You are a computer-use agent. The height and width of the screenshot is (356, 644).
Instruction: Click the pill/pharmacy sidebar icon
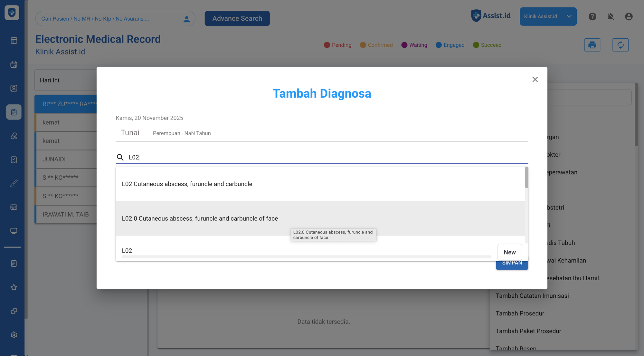(14, 136)
